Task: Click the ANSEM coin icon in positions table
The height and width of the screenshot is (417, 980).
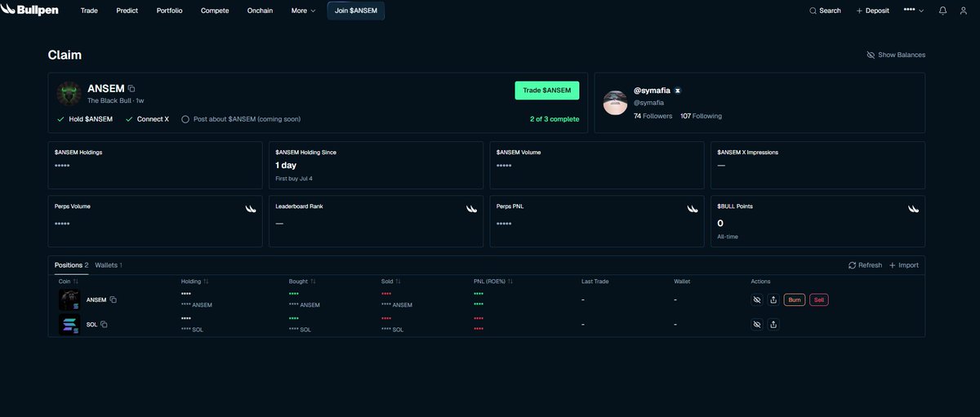Action: [x=69, y=299]
